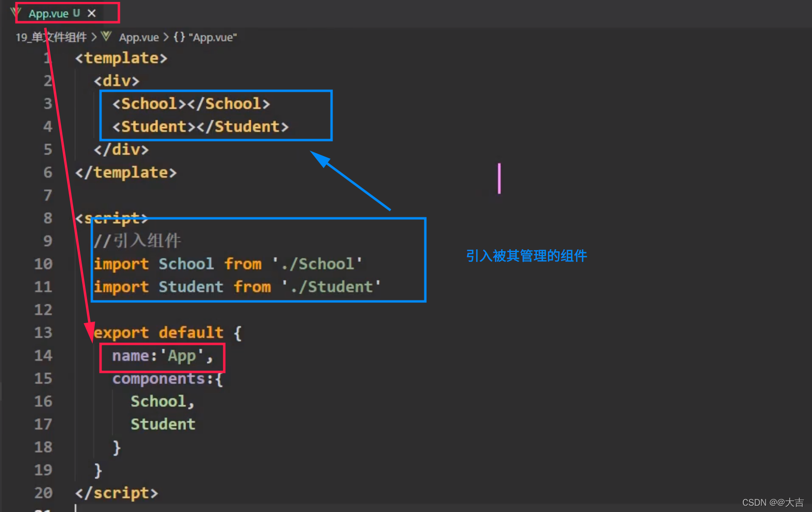Click the import Student statement on line 11

click(x=237, y=287)
